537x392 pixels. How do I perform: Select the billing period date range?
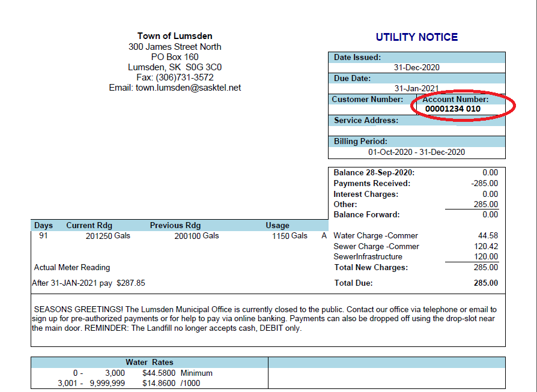coord(416,152)
